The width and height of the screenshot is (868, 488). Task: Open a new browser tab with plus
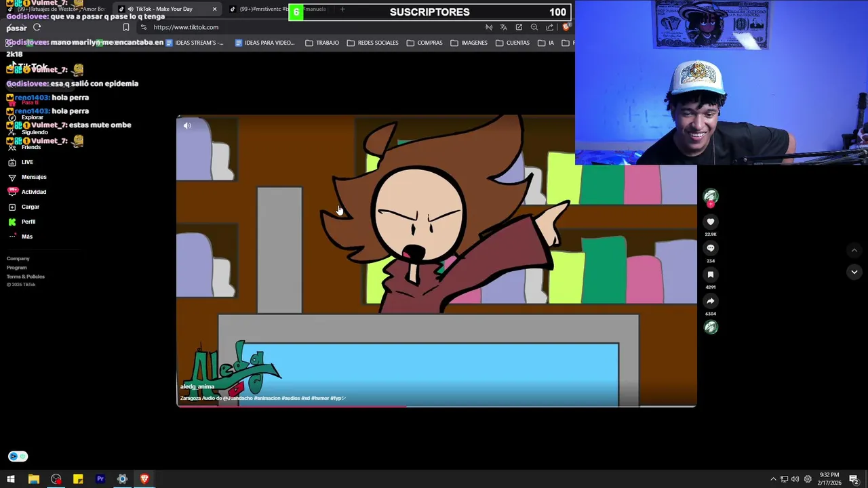(x=342, y=9)
